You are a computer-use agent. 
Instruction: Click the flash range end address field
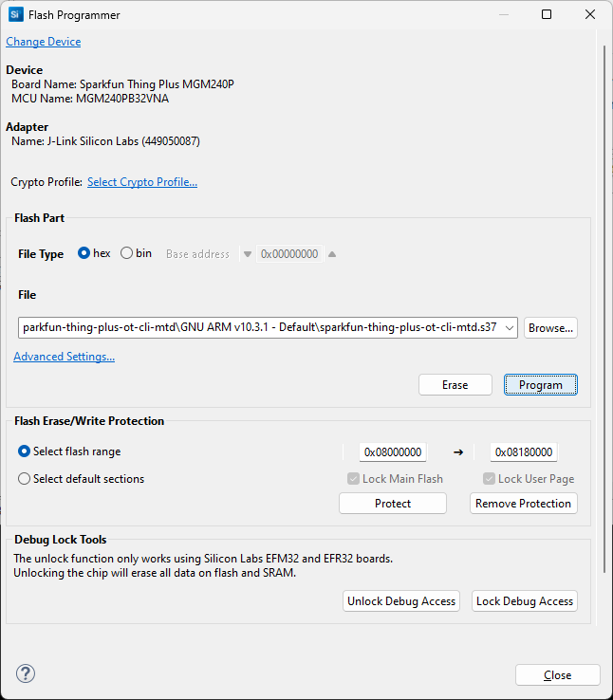523,452
